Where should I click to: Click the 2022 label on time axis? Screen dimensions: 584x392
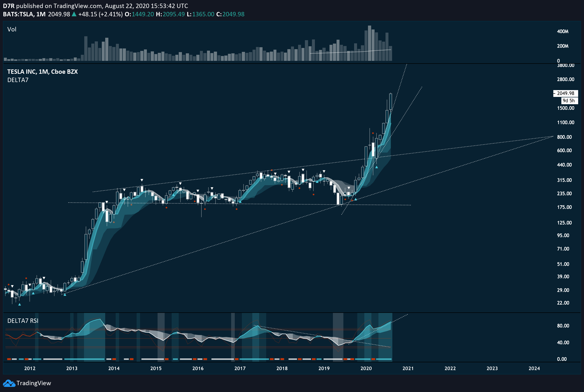450,368
